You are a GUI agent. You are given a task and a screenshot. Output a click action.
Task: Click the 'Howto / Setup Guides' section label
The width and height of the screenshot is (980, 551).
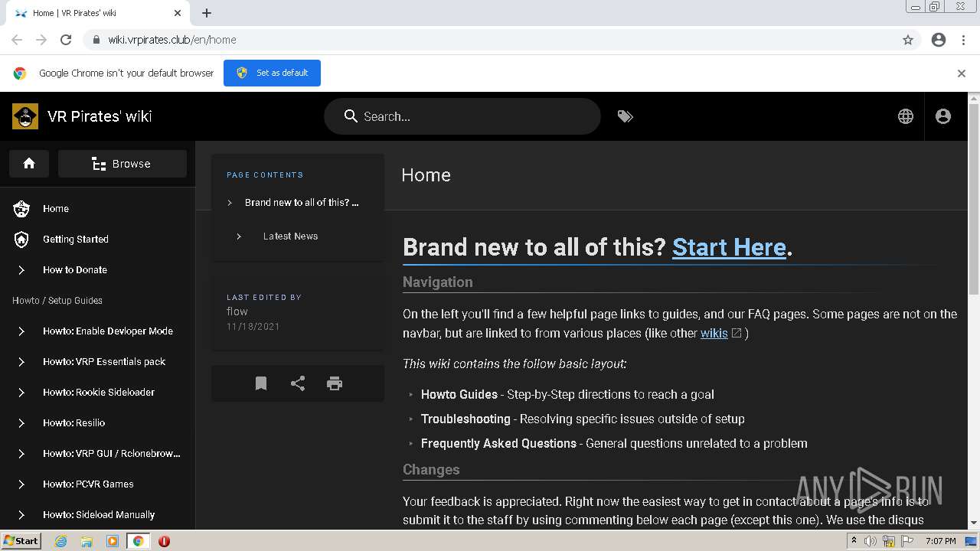[x=57, y=300]
